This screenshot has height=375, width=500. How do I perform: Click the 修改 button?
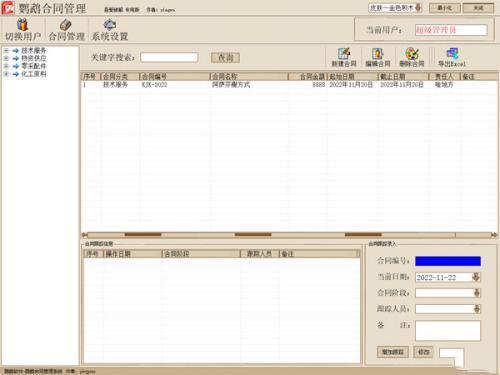(423, 352)
